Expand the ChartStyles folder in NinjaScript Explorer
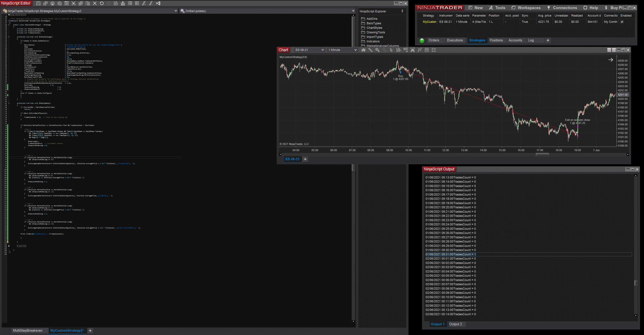 [x=372, y=28]
